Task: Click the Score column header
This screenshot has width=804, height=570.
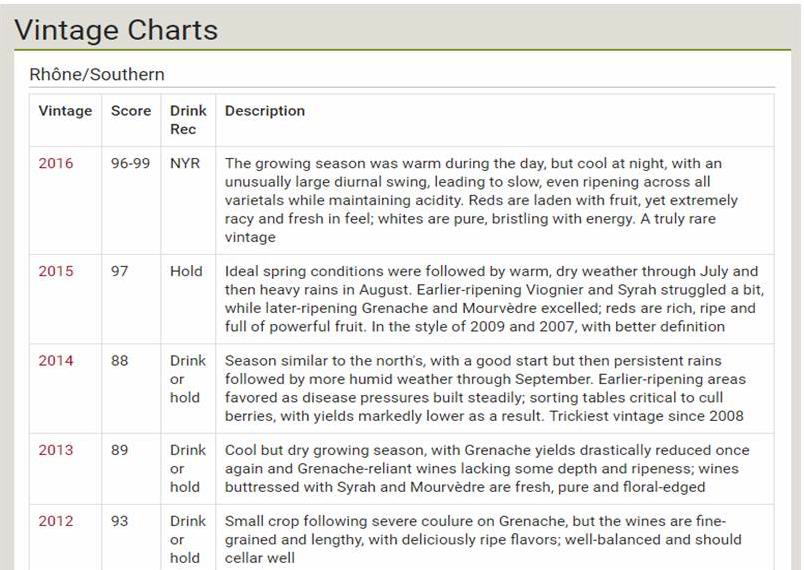Action: point(131,111)
